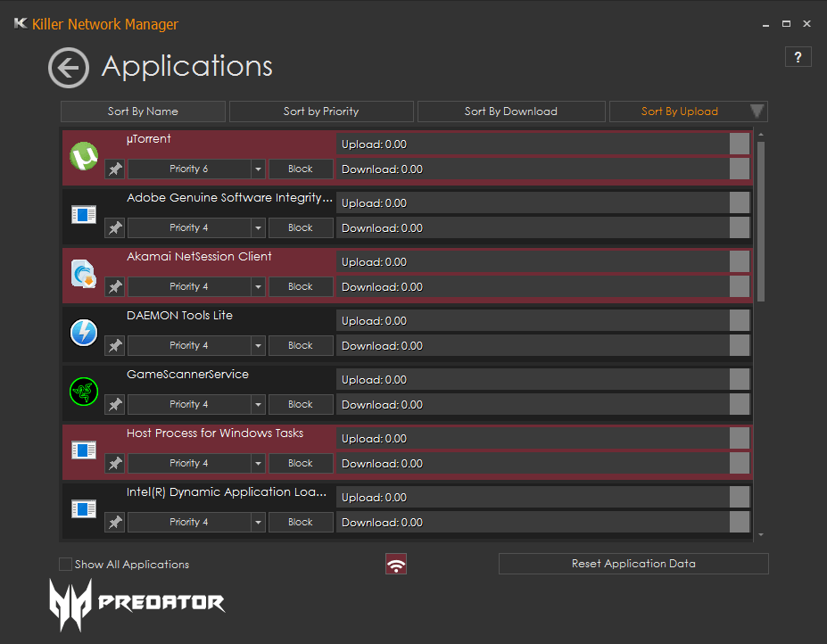Image resolution: width=827 pixels, height=644 pixels.
Task: Click the back arrow next to Applications
Action: (69, 68)
